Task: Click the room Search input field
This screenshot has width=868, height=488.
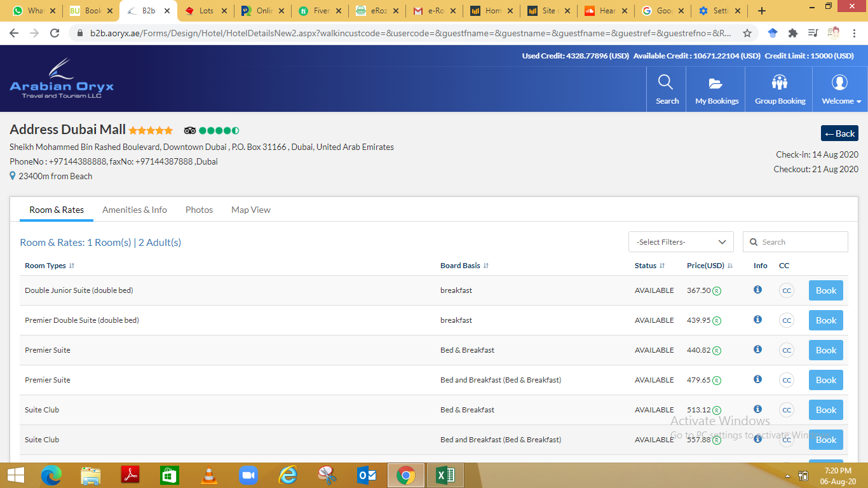Action: (796, 242)
